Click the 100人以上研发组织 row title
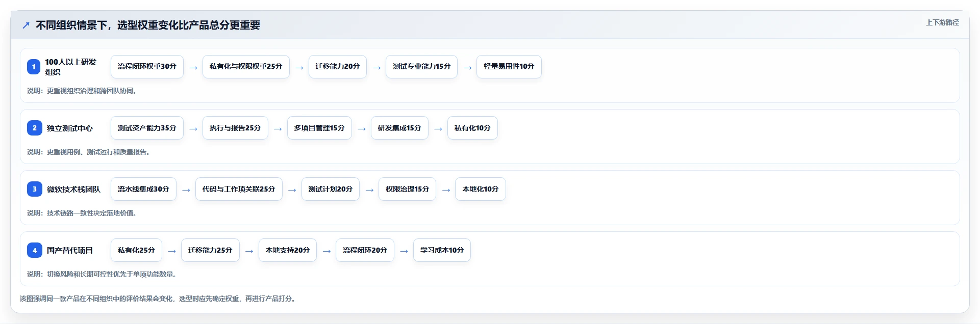Image resolution: width=980 pixels, height=324 pixels. [x=70, y=67]
